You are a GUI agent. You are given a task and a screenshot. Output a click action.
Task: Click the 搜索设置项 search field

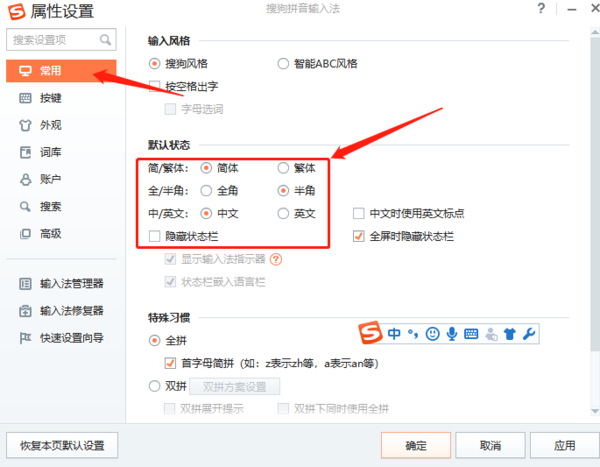pyautogui.click(x=61, y=39)
